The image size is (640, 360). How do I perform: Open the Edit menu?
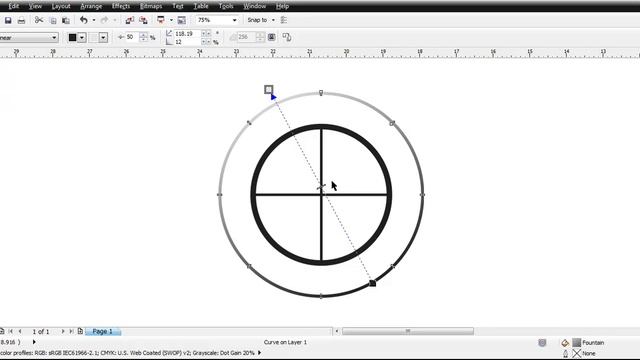13,6
